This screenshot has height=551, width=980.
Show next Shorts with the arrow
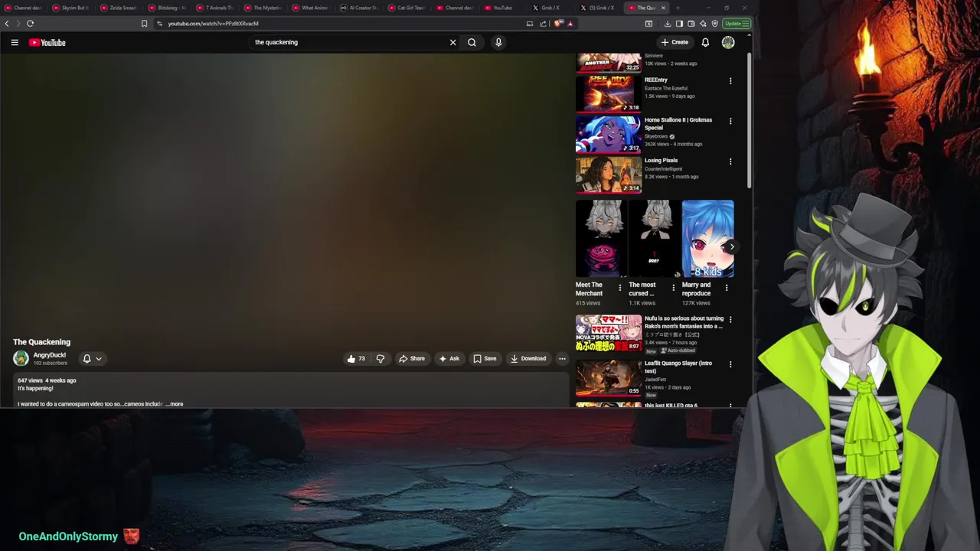tap(732, 246)
